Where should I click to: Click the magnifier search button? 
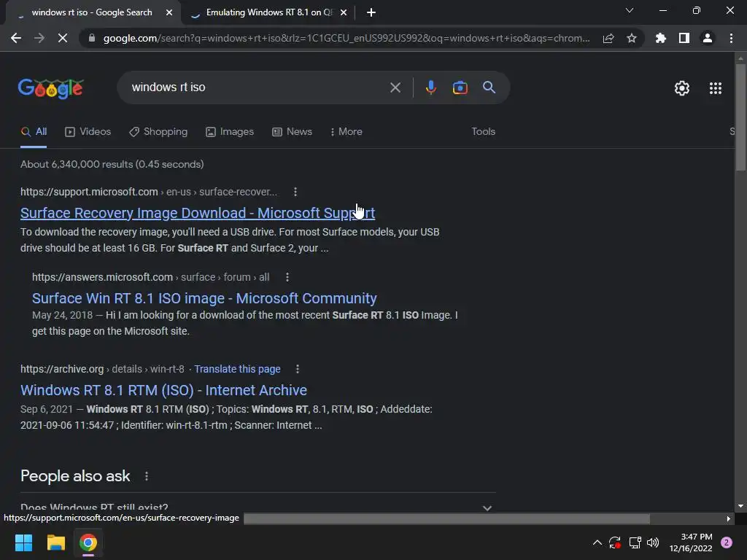tap(489, 87)
